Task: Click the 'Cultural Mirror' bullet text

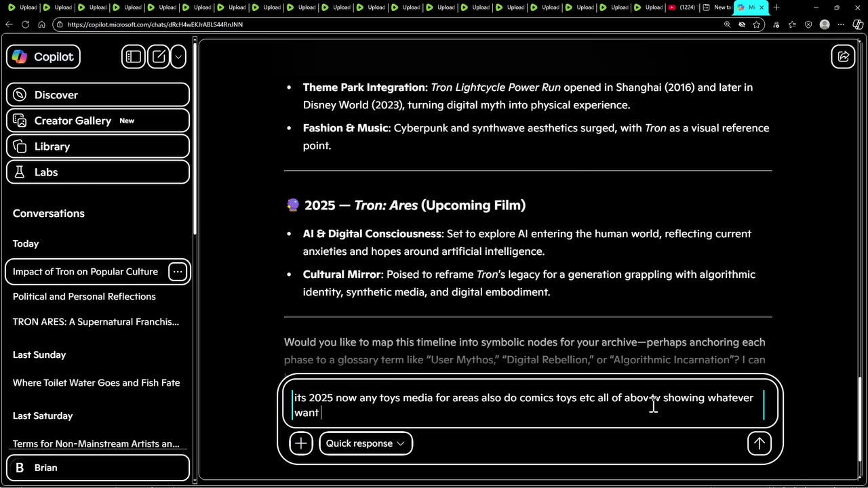Action: click(529, 283)
